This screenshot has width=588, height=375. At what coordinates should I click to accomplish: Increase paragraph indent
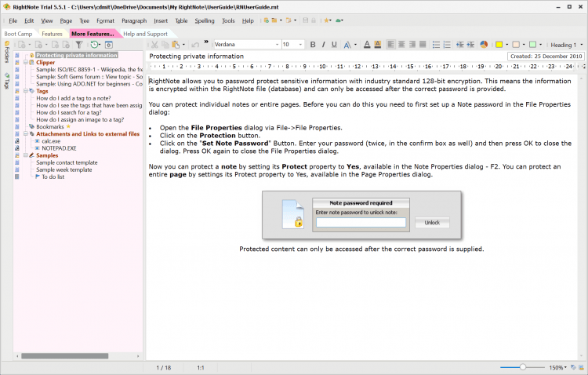470,45
